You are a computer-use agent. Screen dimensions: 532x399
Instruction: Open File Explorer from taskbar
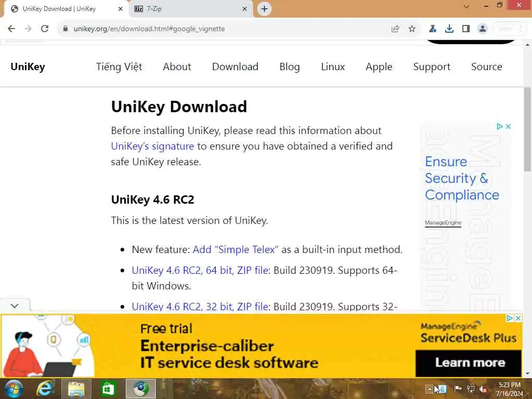tap(76, 389)
